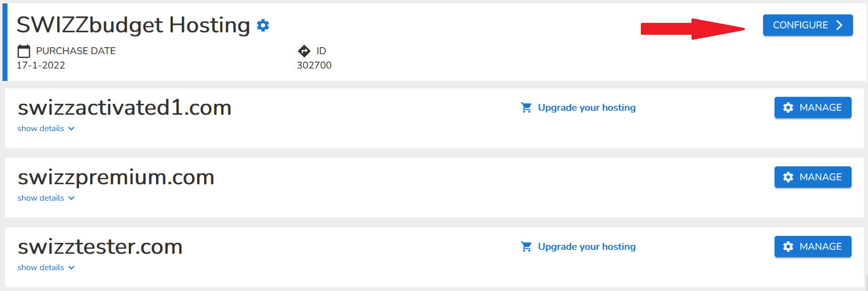Image resolution: width=868 pixels, height=291 pixels.
Task: Click the hosting ID number 302700
Action: click(x=314, y=66)
